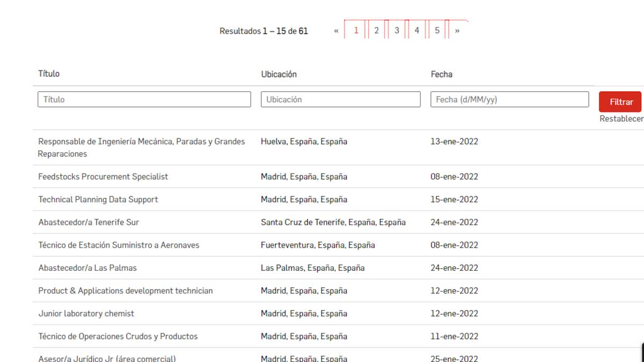Open Junior laboratory chemist job listing
The width and height of the screenshot is (644, 362).
[x=86, y=313]
